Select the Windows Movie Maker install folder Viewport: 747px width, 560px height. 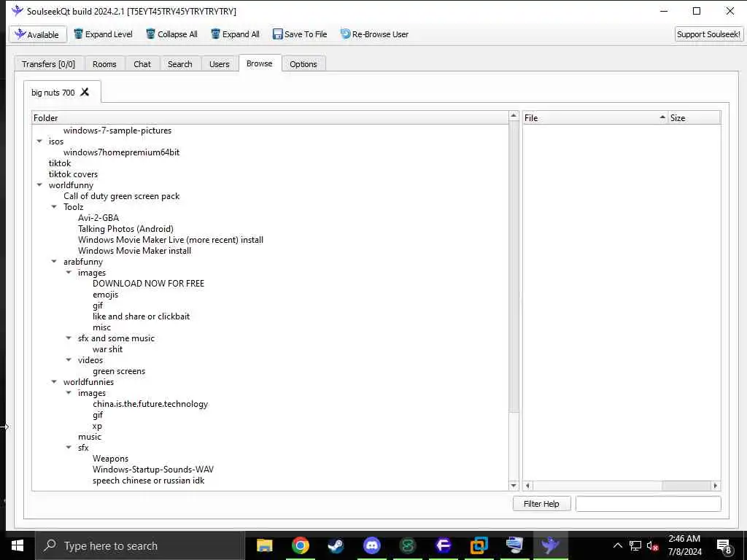pyautogui.click(x=134, y=251)
